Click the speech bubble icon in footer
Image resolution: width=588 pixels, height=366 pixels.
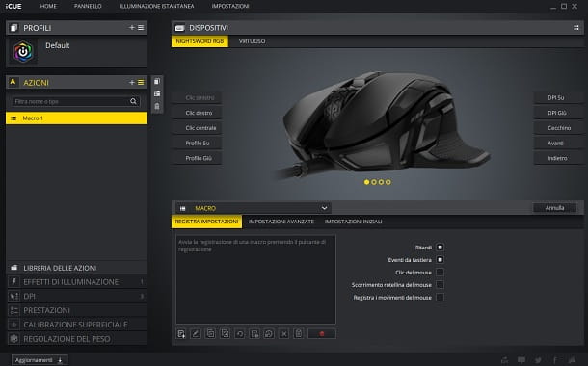pos(521,360)
